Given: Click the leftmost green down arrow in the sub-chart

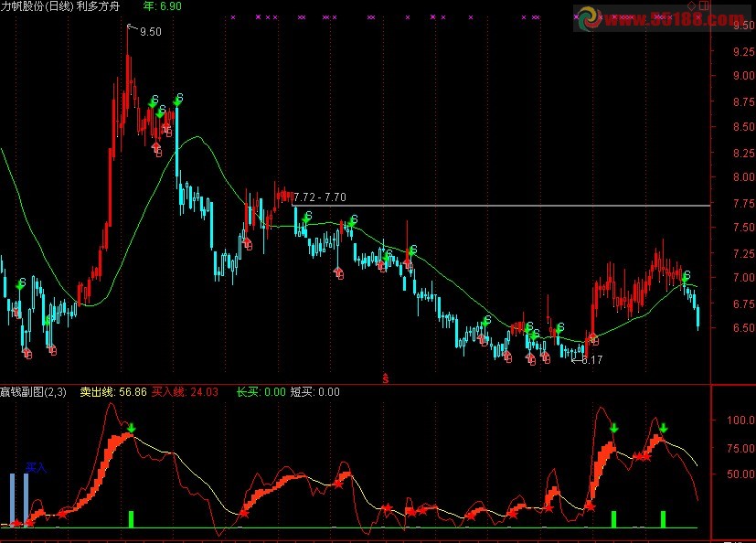Looking at the screenshot, I should [x=132, y=428].
